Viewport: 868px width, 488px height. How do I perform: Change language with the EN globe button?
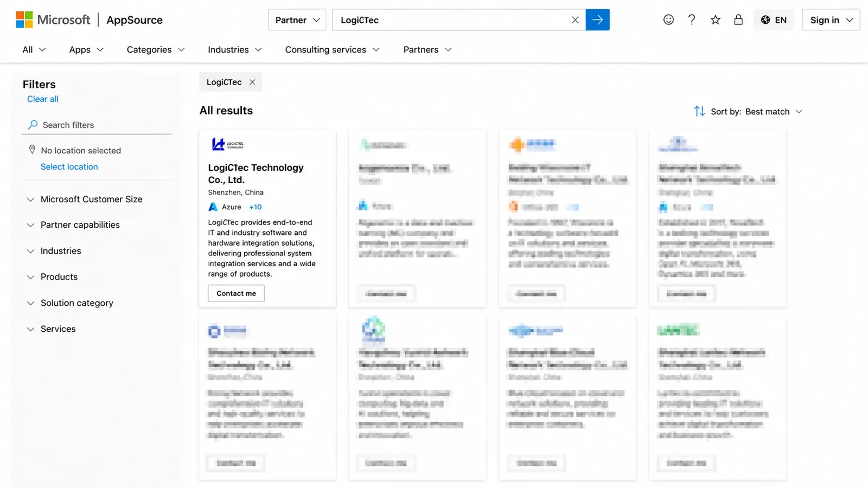[x=774, y=20]
